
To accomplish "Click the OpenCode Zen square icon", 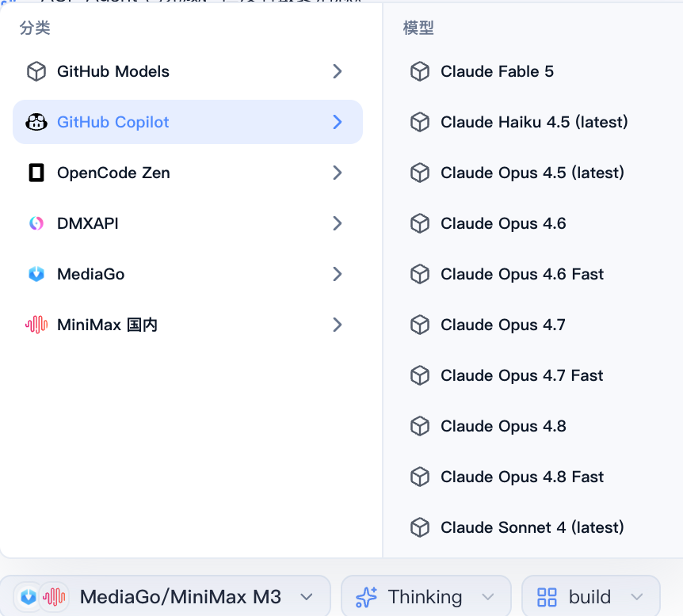I will [36, 173].
